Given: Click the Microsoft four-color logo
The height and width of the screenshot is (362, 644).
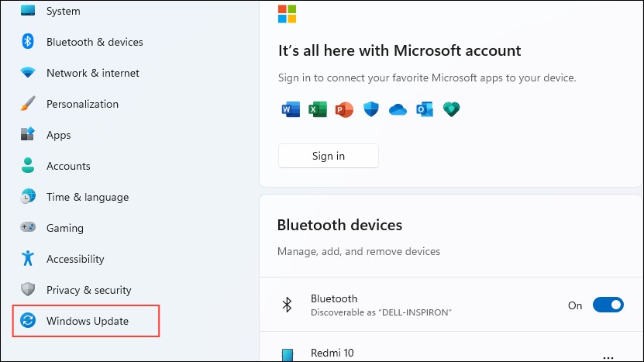Looking at the screenshot, I should 287,14.
